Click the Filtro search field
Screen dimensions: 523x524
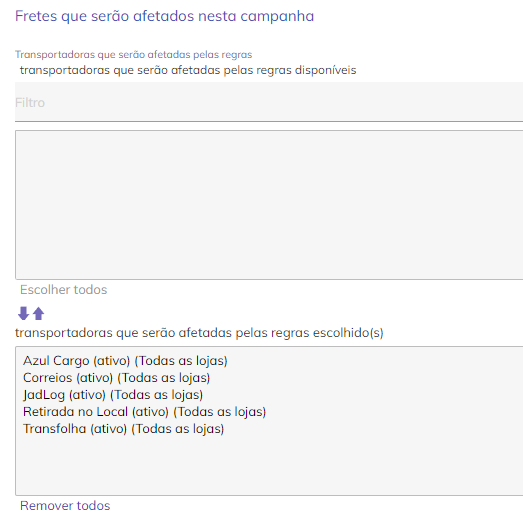click(x=269, y=102)
